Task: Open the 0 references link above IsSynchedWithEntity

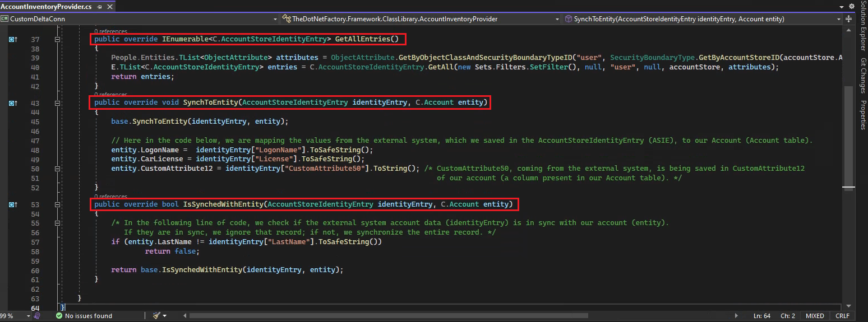Action: click(x=110, y=197)
